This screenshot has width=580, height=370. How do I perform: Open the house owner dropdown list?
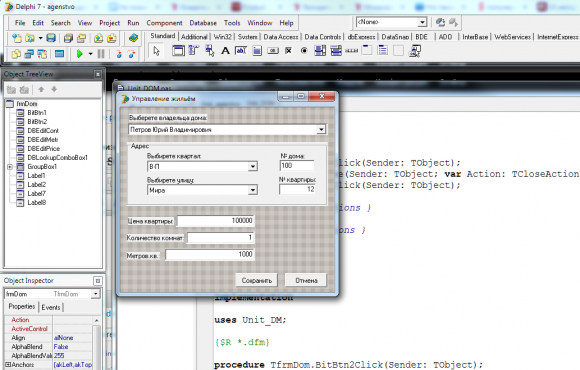321,130
